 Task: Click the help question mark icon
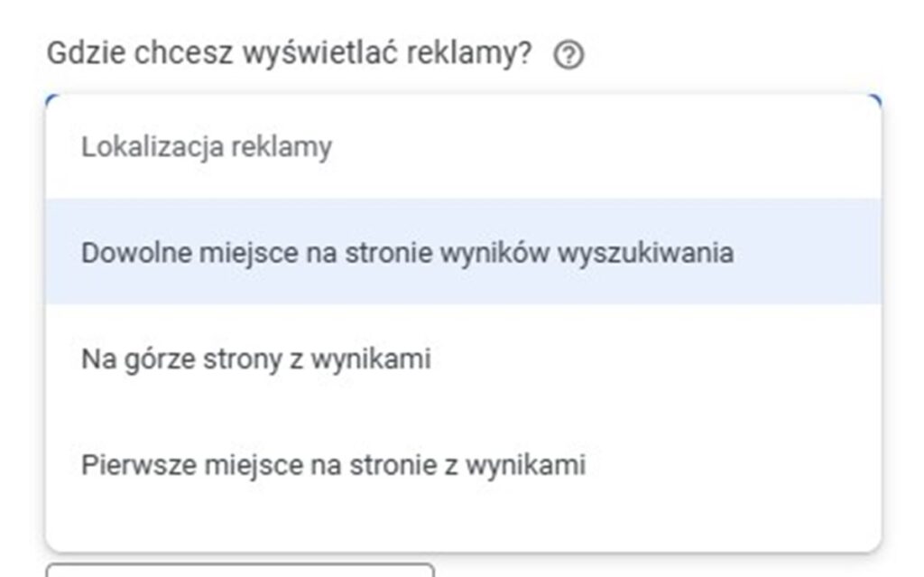[568, 55]
